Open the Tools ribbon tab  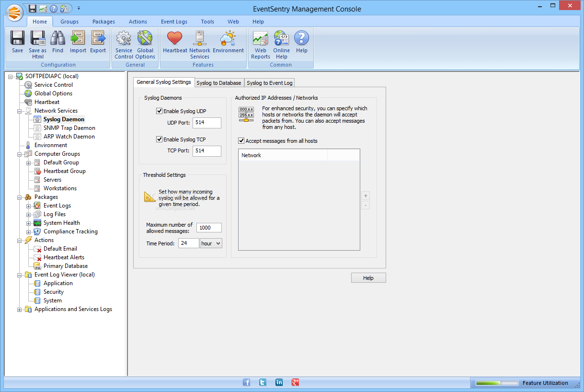click(x=207, y=22)
